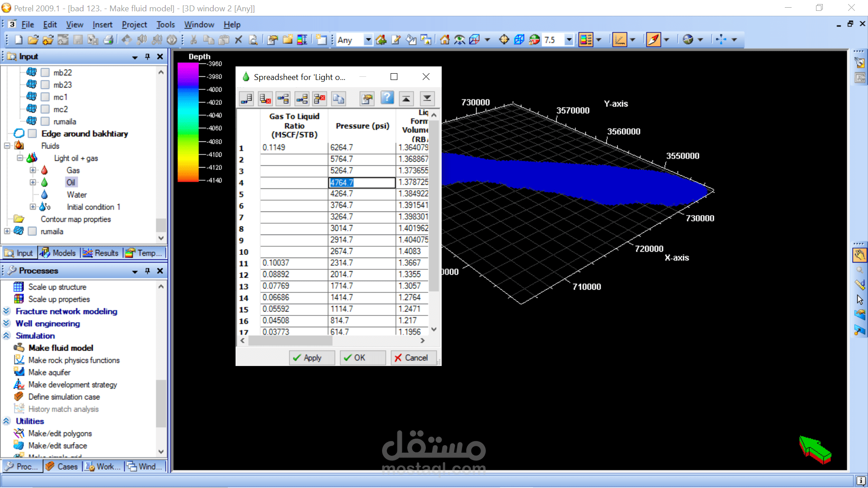This screenshot has height=488, width=868.
Task: Click the Cancel button in spreadsheet dialog
Action: [x=413, y=357]
